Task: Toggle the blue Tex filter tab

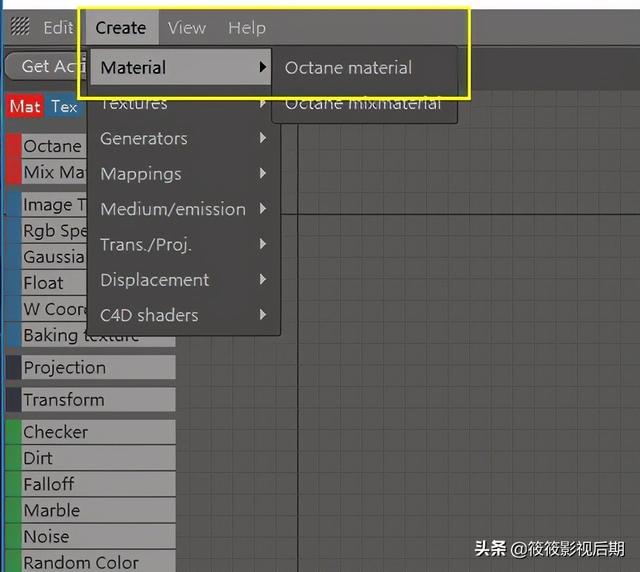Action: [64, 106]
